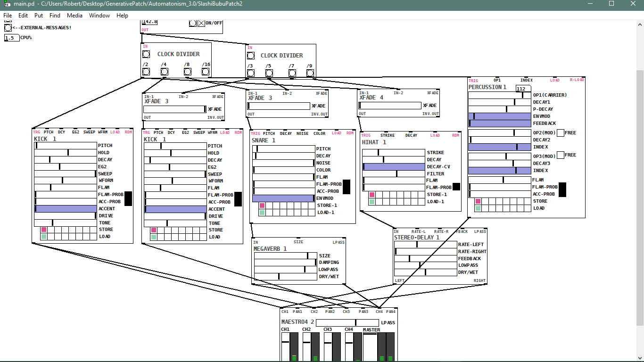Click the /4 bang in clock divider
Image resolution: width=644 pixels, height=362 pixels.
[164, 72]
